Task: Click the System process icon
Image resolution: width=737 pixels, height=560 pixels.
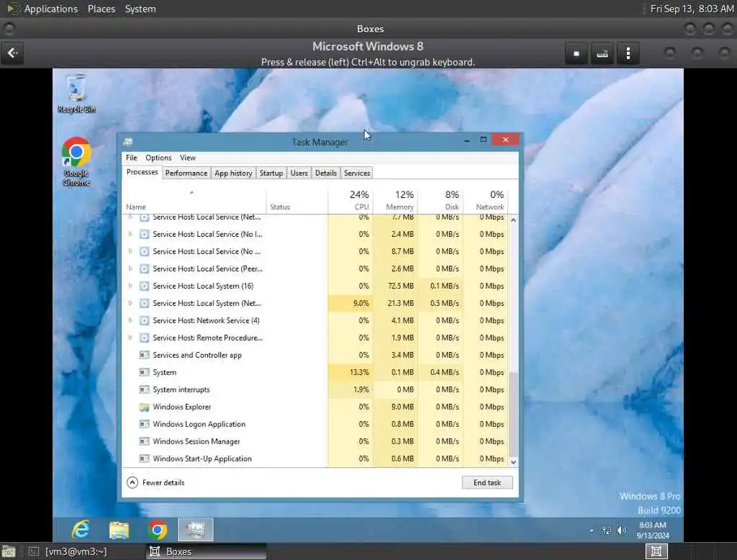Action: tap(144, 372)
